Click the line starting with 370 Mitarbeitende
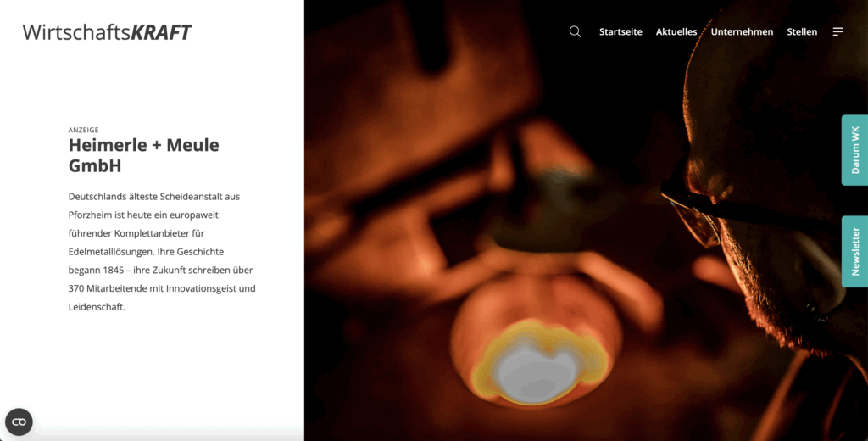 161,288
